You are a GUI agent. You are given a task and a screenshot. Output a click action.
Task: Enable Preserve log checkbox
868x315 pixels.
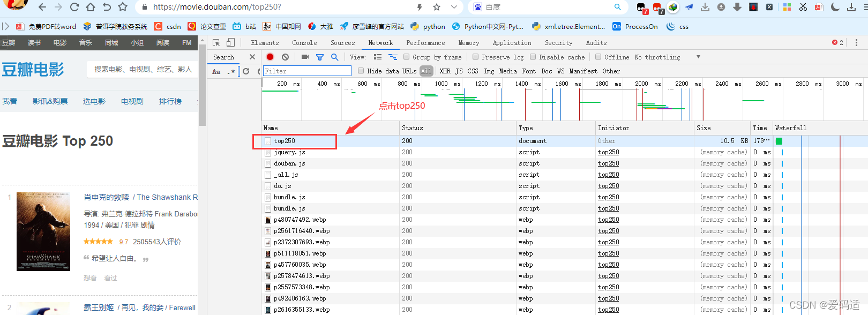coord(475,57)
